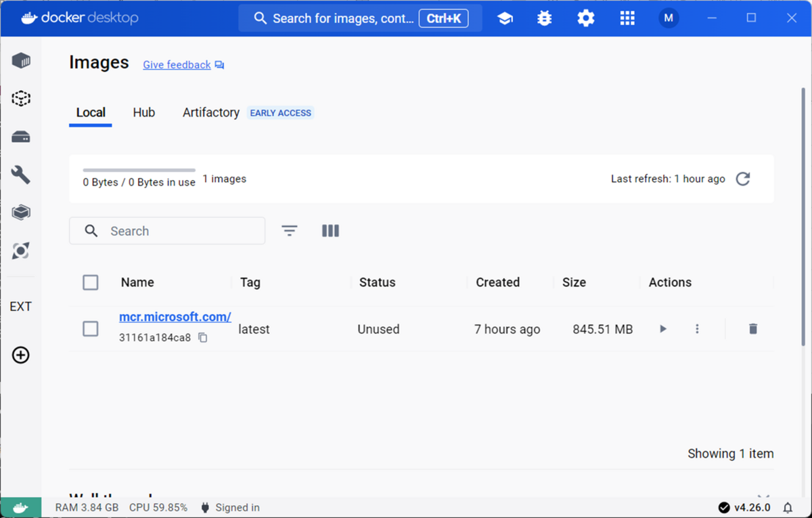Sort by the Status column header
The width and height of the screenshot is (812, 518).
click(x=377, y=282)
